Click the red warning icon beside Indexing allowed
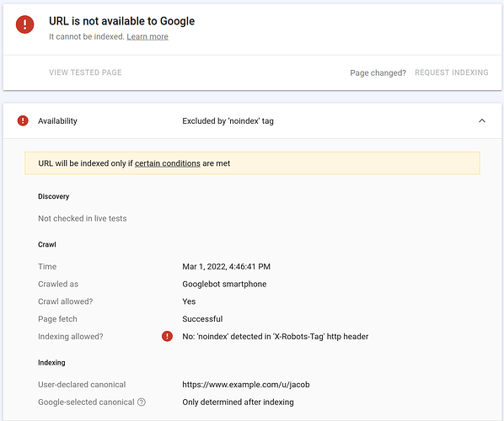Viewport: 504px width, 421px height. (x=167, y=336)
